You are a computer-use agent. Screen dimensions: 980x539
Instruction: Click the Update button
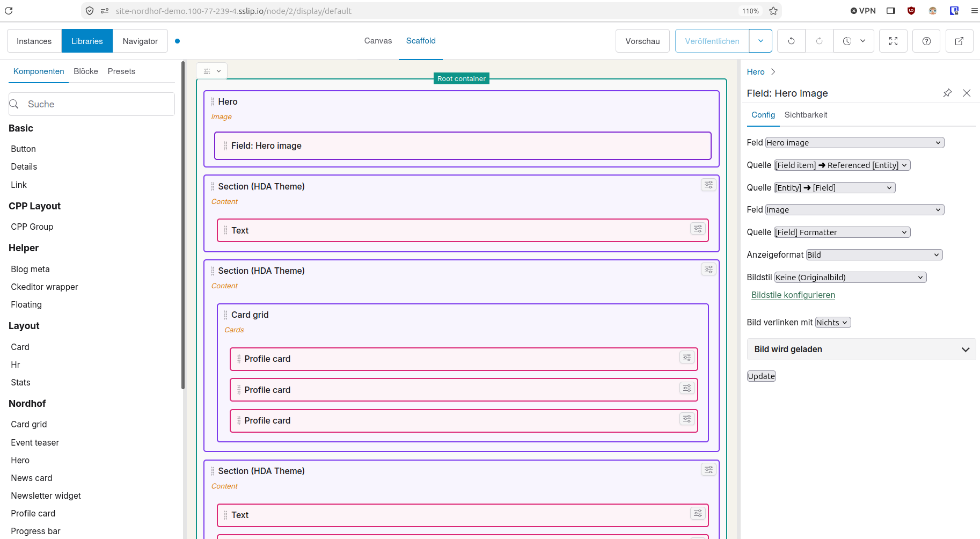762,376
